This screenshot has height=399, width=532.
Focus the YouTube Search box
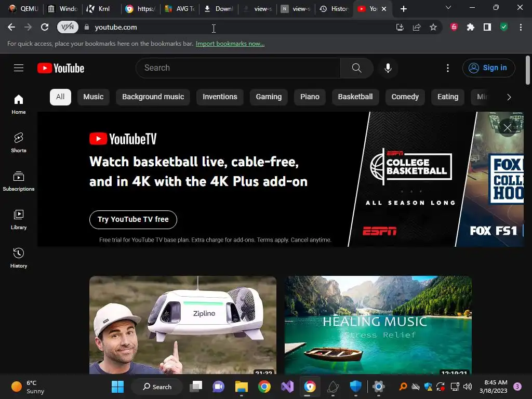point(238,68)
